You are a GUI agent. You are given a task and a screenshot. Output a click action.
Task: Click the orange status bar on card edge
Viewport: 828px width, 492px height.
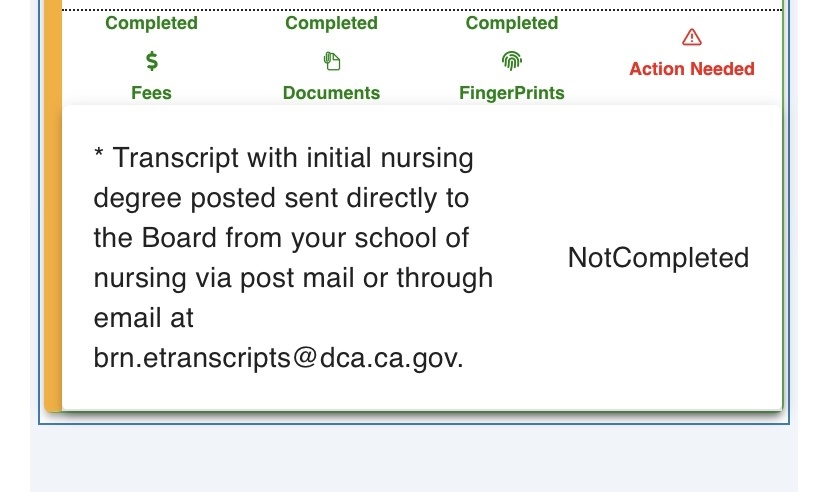tap(53, 205)
